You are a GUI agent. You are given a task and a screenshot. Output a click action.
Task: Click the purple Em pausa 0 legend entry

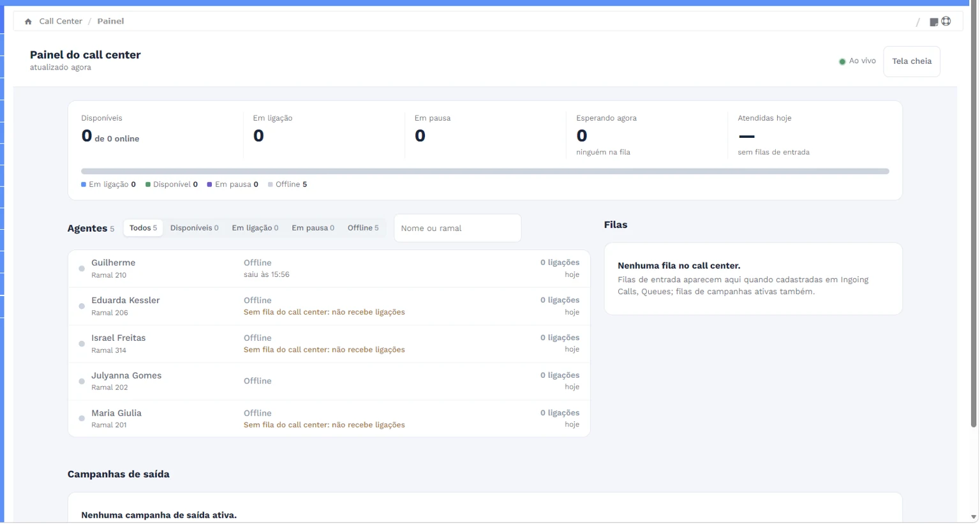pyautogui.click(x=233, y=184)
